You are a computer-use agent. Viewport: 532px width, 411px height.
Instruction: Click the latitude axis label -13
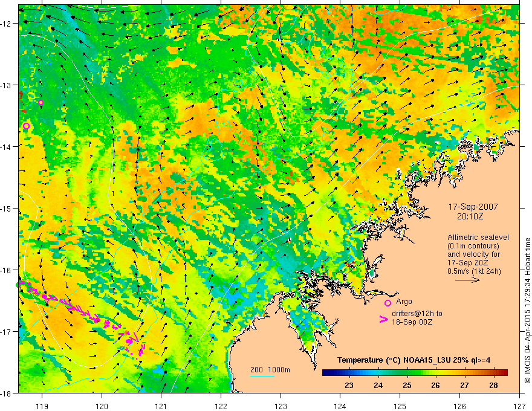[6, 85]
